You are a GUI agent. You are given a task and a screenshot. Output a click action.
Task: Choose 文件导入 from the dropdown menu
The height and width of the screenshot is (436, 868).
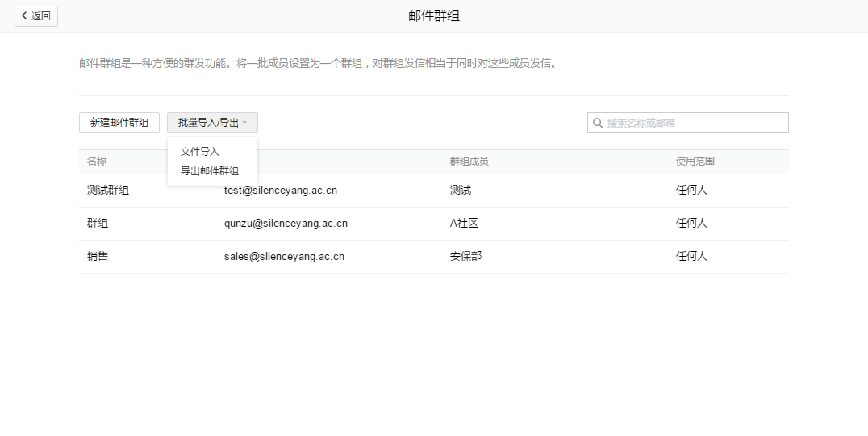[200, 152]
